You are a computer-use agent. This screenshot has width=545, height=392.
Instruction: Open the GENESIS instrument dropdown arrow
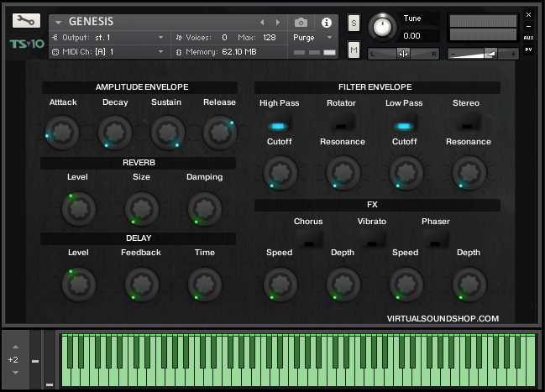(58, 22)
